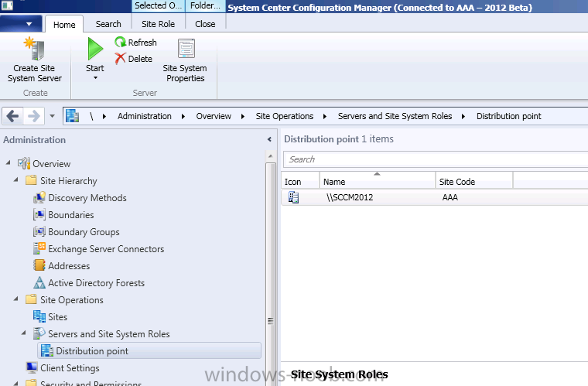This screenshot has width=588, height=386.
Task: Click the navigation tree scrollbar thumb
Action: point(270,275)
